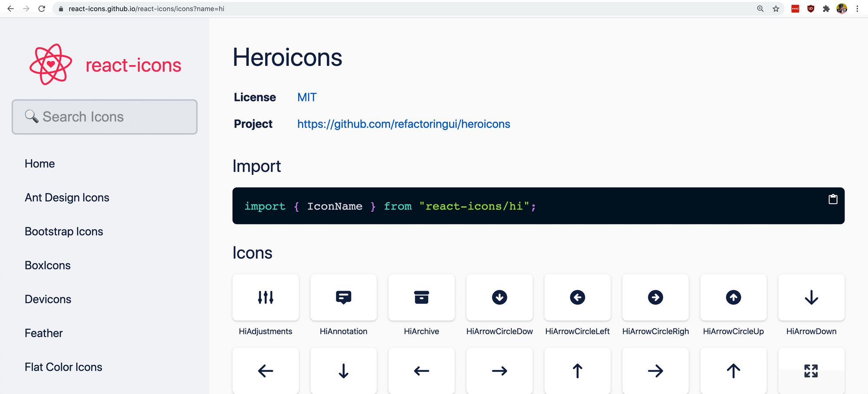The height and width of the screenshot is (394, 868).
Task: Pick the HiArrowCircleRight icon card
Action: pyautogui.click(x=655, y=297)
